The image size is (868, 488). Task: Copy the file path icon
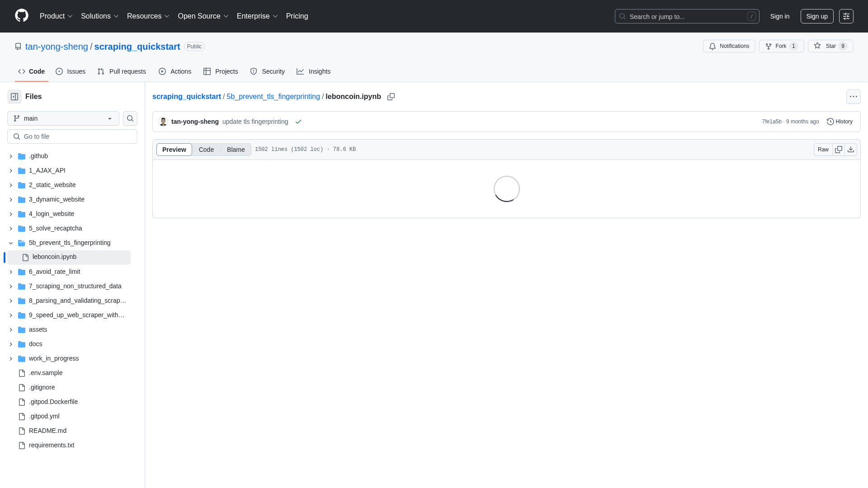point(391,97)
